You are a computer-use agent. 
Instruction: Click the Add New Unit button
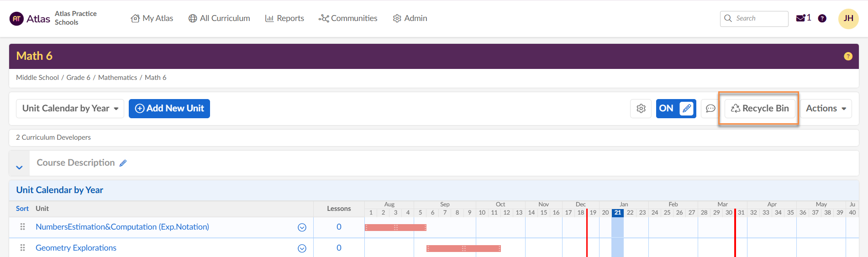tap(169, 109)
